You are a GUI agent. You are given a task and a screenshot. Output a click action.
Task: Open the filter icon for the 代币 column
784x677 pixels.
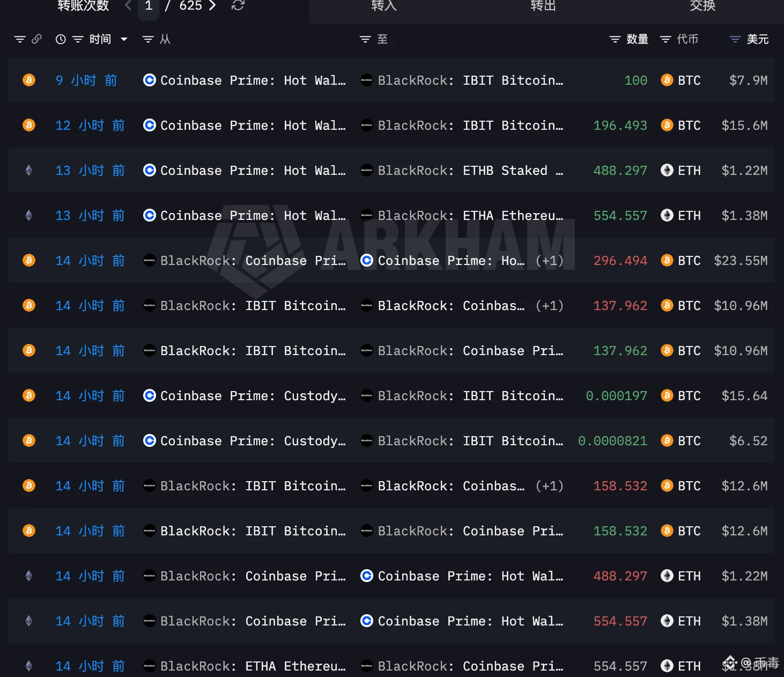click(x=665, y=39)
